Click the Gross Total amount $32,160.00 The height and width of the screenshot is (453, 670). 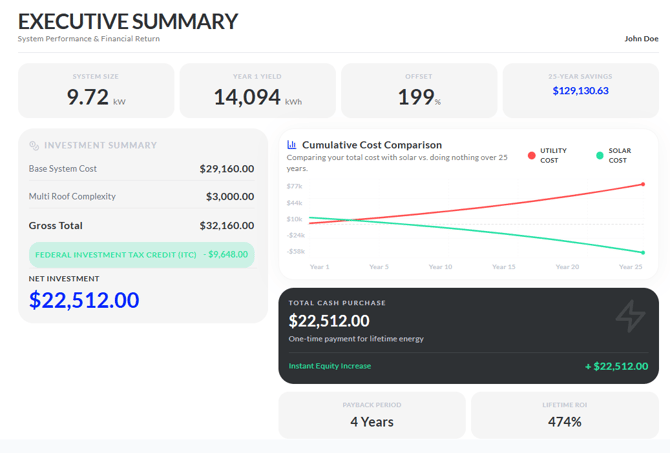click(227, 226)
